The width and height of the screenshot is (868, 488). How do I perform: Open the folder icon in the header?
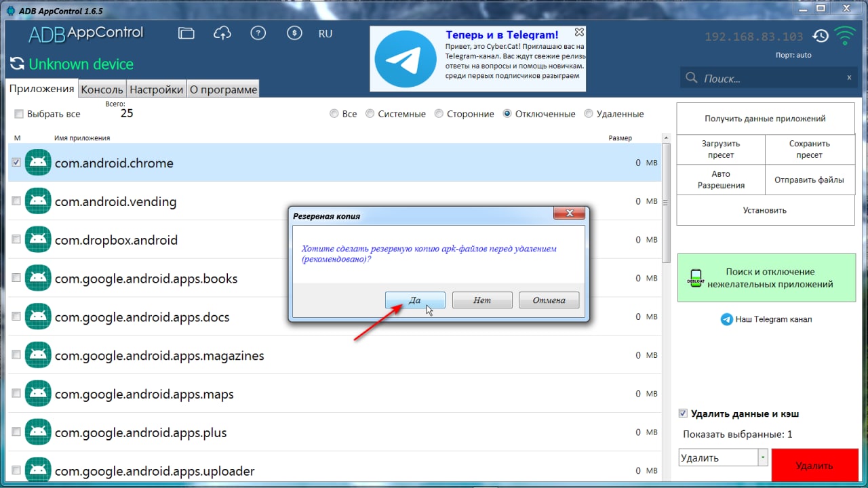[186, 33]
